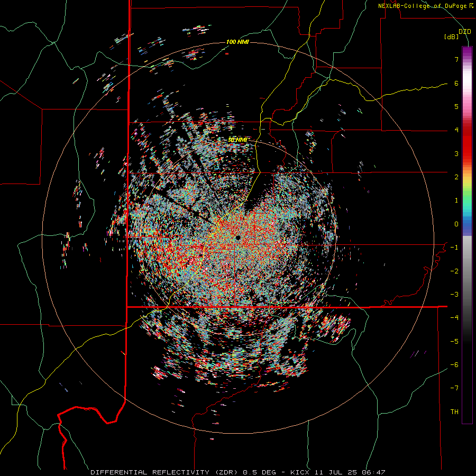Select the 5 dB tick label on scale

[x=456, y=106]
